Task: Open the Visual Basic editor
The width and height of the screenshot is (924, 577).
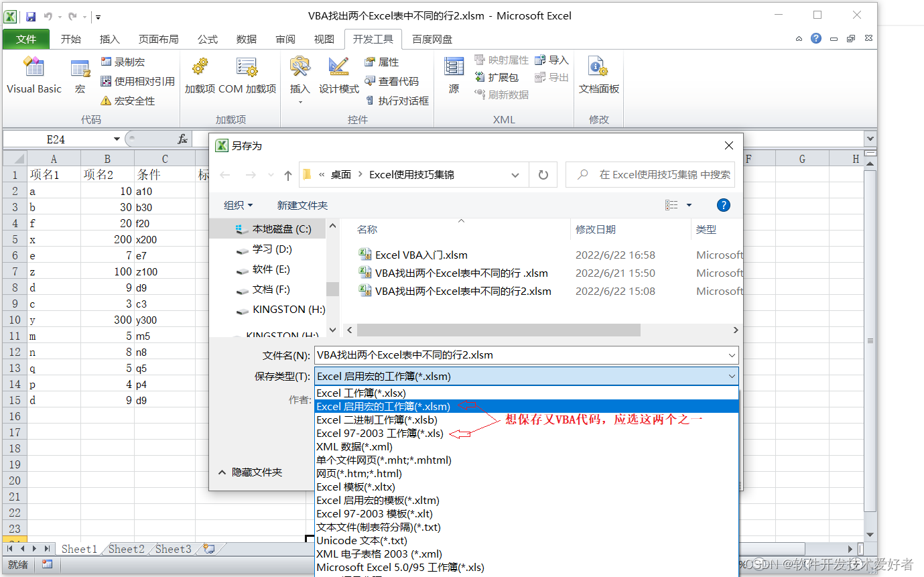Action: (34, 75)
